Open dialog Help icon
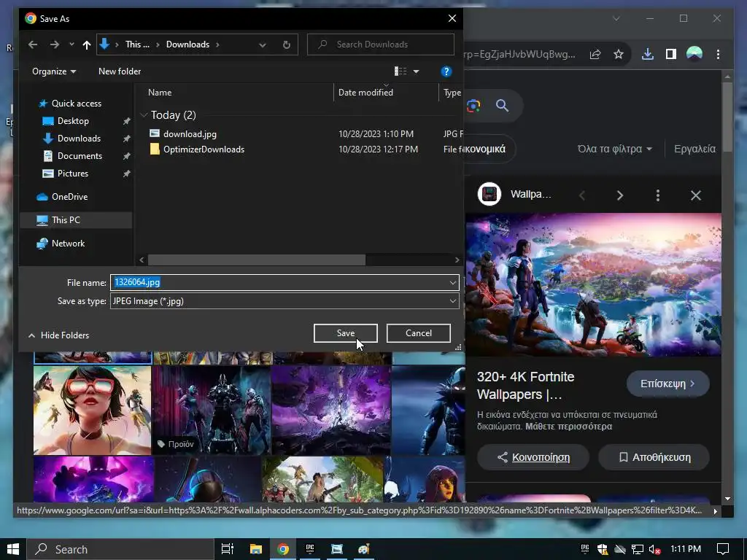Viewport: 747px width, 560px height. tap(446, 71)
